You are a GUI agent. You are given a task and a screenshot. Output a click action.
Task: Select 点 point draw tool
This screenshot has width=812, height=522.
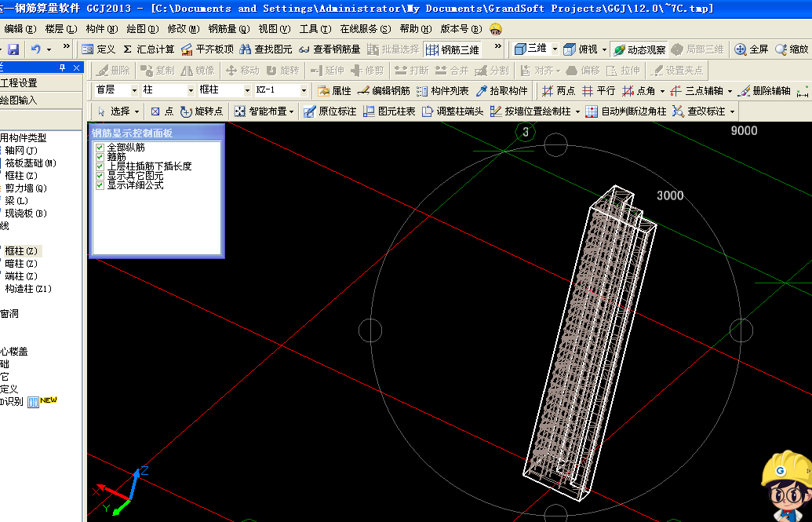(x=162, y=111)
